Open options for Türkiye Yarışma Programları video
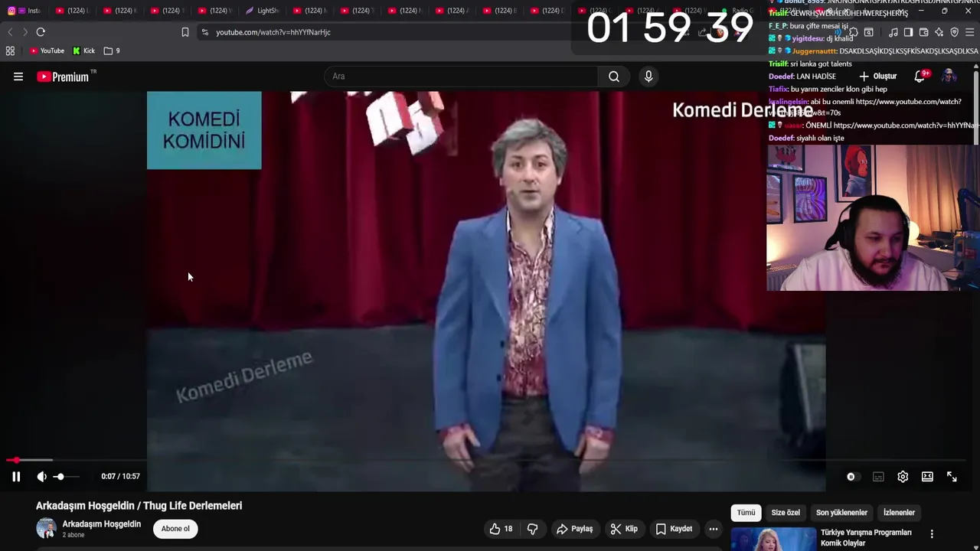The image size is (980, 551). pyautogui.click(x=932, y=534)
